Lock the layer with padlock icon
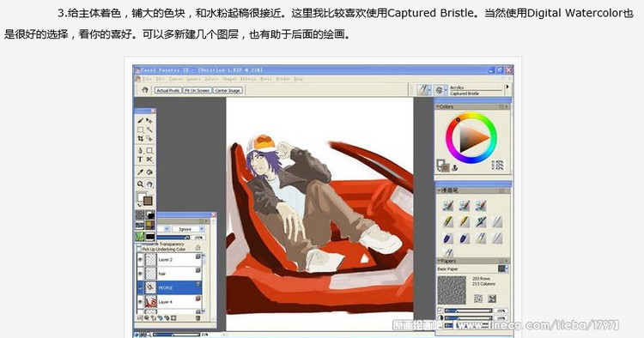Viewport: 644px width, 338px height. [x=198, y=247]
